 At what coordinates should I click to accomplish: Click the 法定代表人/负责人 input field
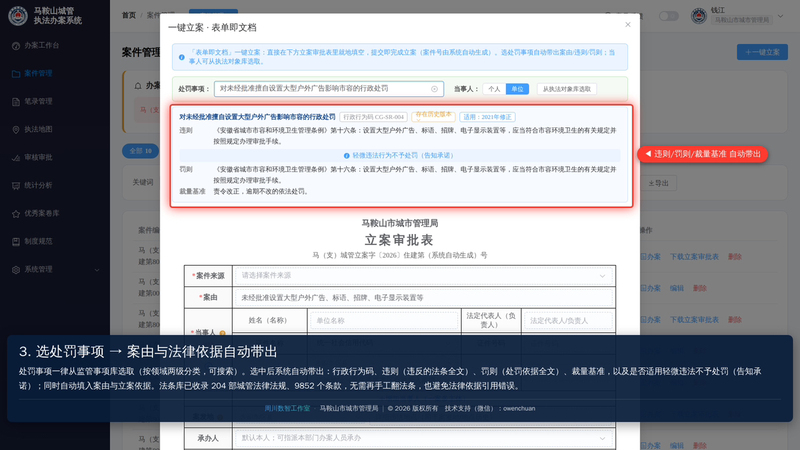coord(568,320)
